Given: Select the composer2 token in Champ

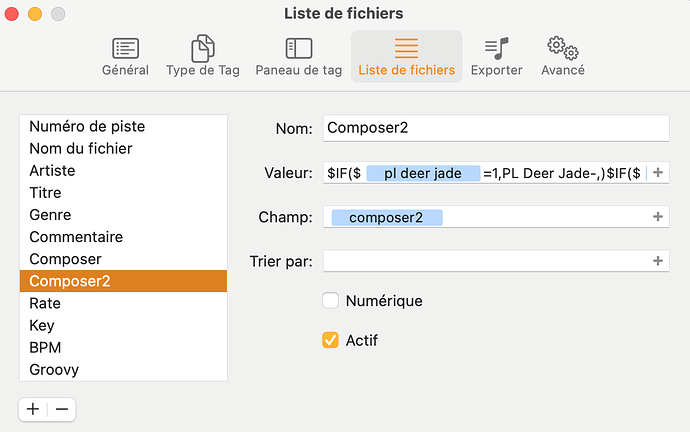Looking at the screenshot, I should click(x=387, y=217).
